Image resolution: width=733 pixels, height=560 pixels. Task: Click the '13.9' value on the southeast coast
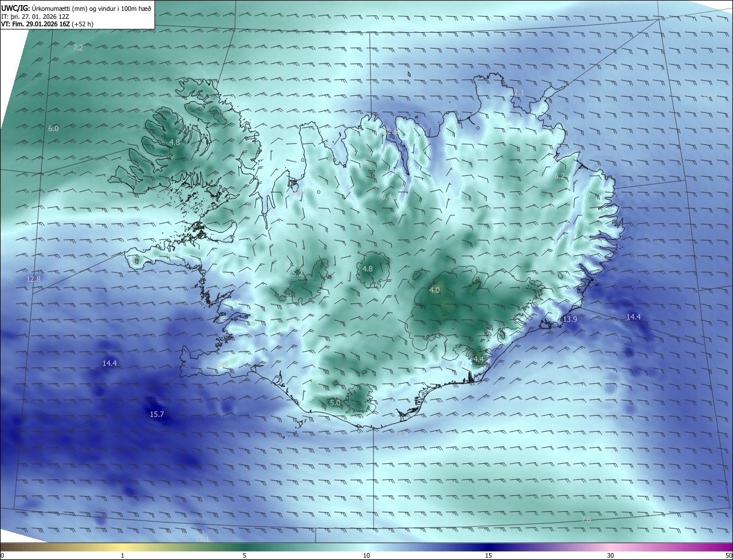(x=569, y=319)
